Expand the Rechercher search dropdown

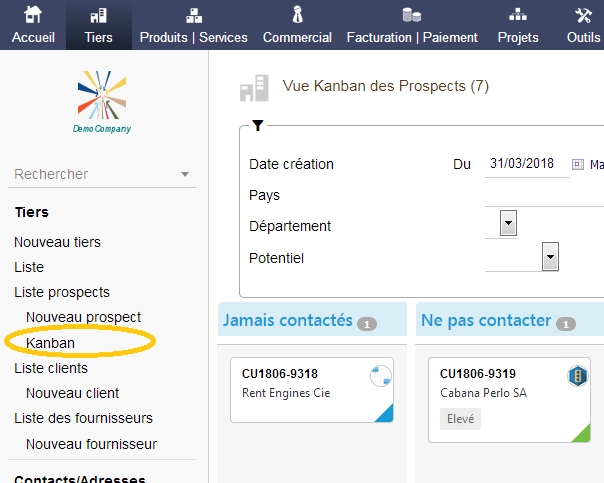pyautogui.click(x=185, y=175)
